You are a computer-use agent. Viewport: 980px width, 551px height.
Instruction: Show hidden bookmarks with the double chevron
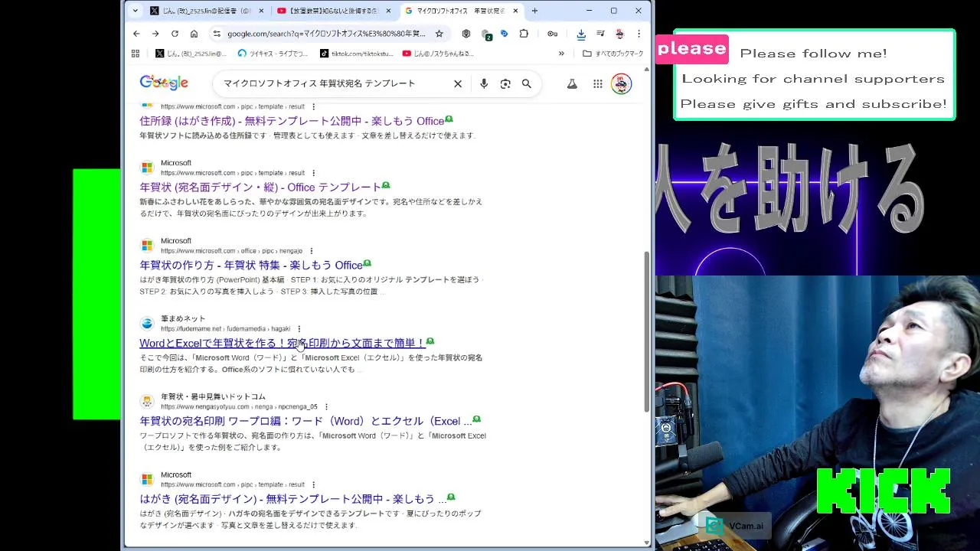(561, 54)
